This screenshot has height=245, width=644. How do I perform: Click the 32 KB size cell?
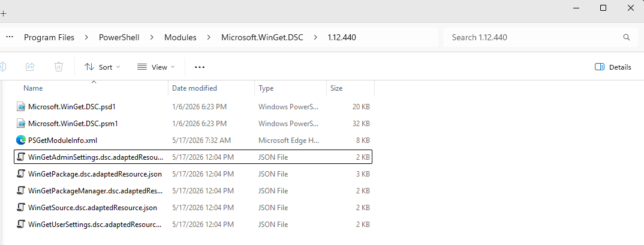[x=361, y=123]
